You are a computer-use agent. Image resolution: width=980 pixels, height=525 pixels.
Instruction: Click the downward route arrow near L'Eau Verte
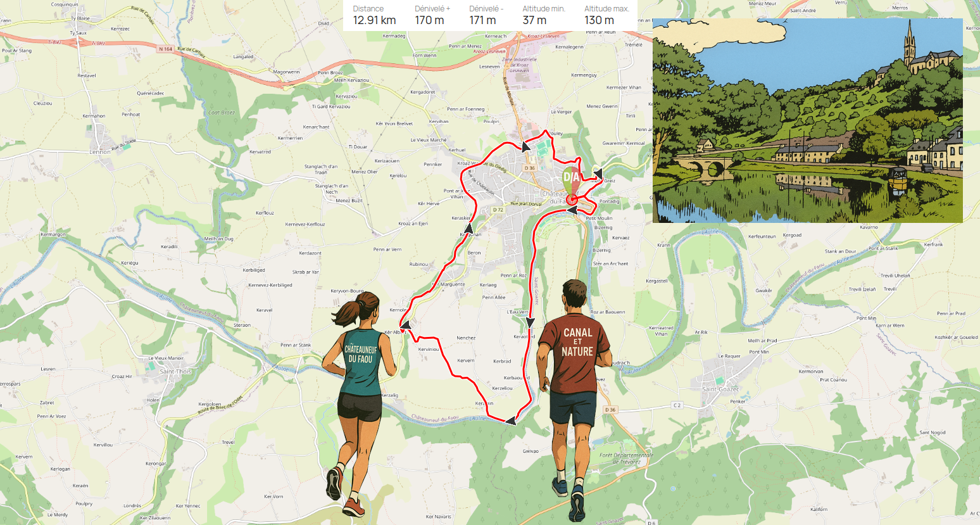coord(531,323)
